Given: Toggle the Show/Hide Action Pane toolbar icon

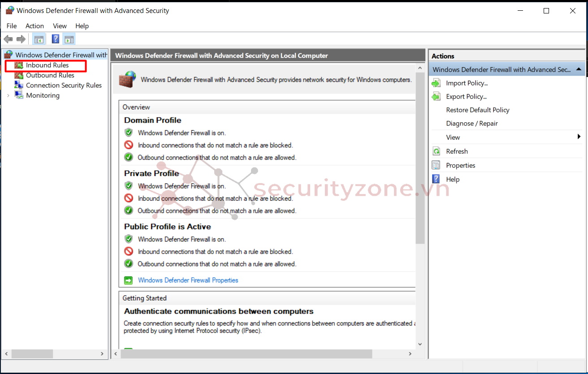Looking at the screenshot, I should [x=69, y=39].
